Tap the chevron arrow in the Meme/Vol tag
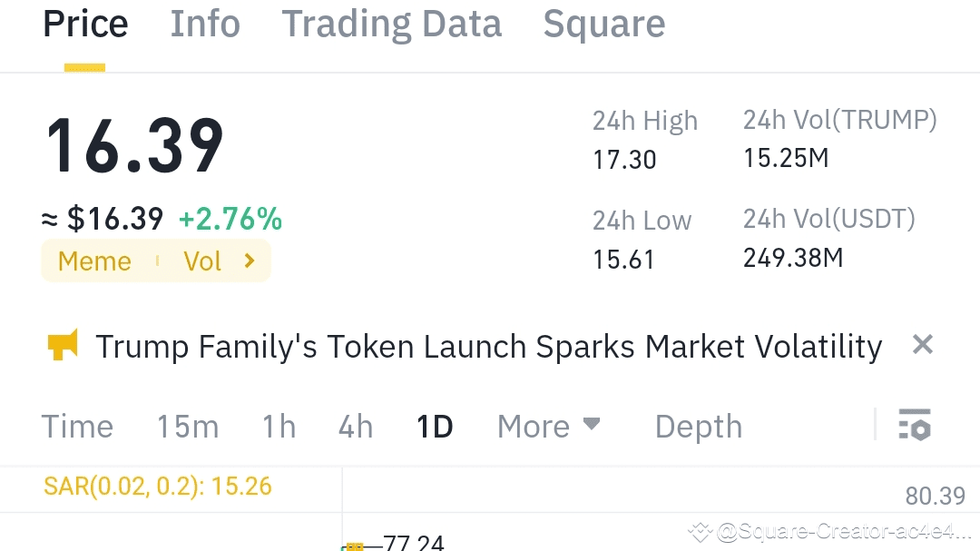Image resolution: width=980 pixels, height=551 pixels. (250, 261)
